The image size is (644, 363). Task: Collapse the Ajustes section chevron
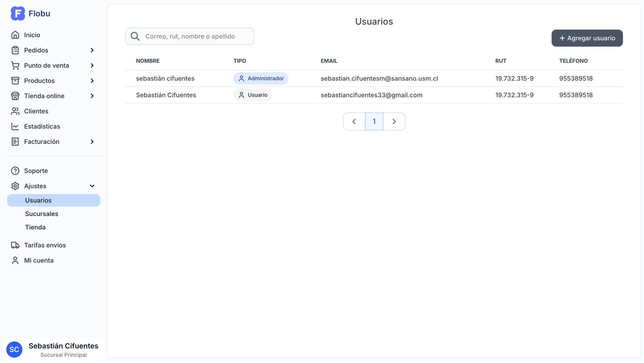pyautogui.click(x=92, y=186)
